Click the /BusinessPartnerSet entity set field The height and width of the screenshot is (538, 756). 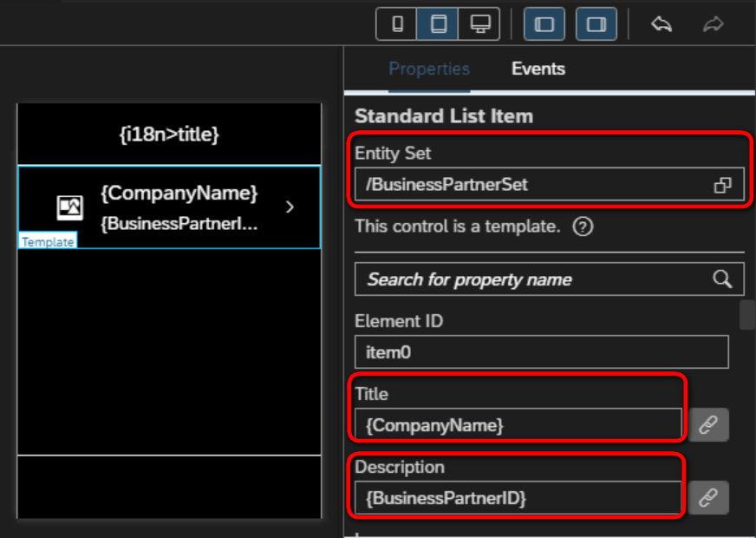(x=549, y=184)
